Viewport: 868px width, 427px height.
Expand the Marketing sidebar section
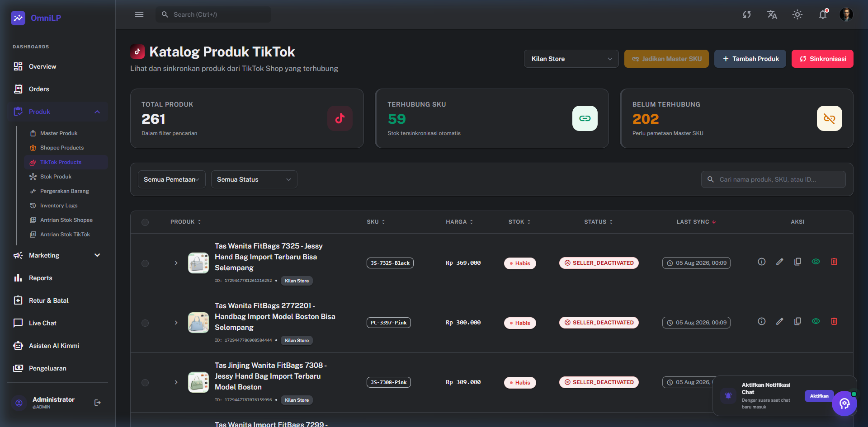[x=57, y=255]
